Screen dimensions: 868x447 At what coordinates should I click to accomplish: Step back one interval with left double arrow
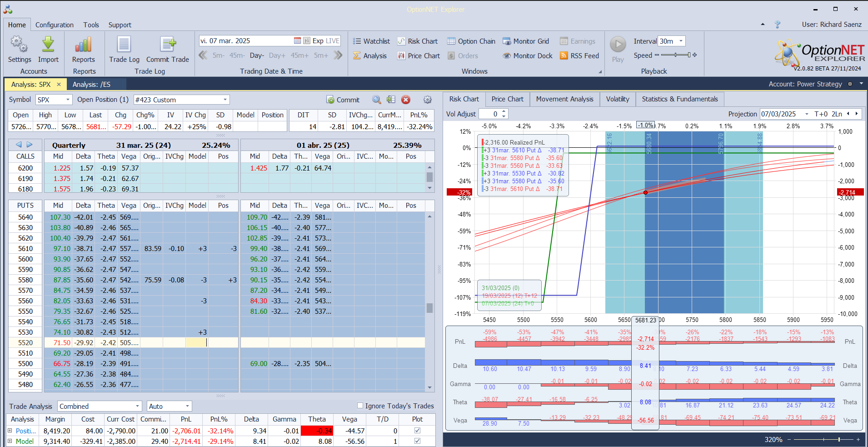click(x=203, y=55)
